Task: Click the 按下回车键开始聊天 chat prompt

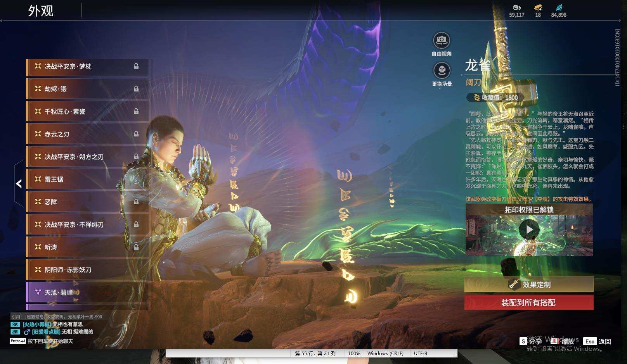Action: (x=50, y=341)
